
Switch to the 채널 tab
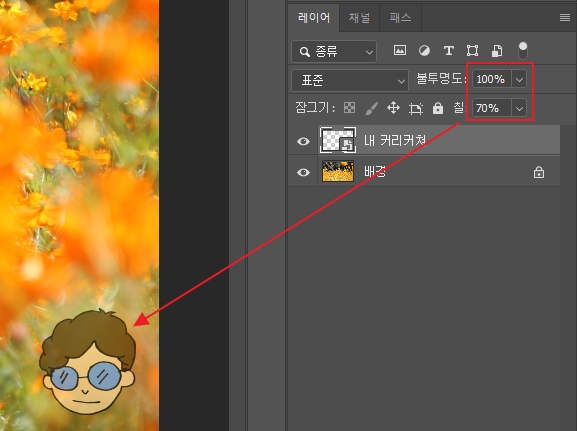(x=359, y=18)
